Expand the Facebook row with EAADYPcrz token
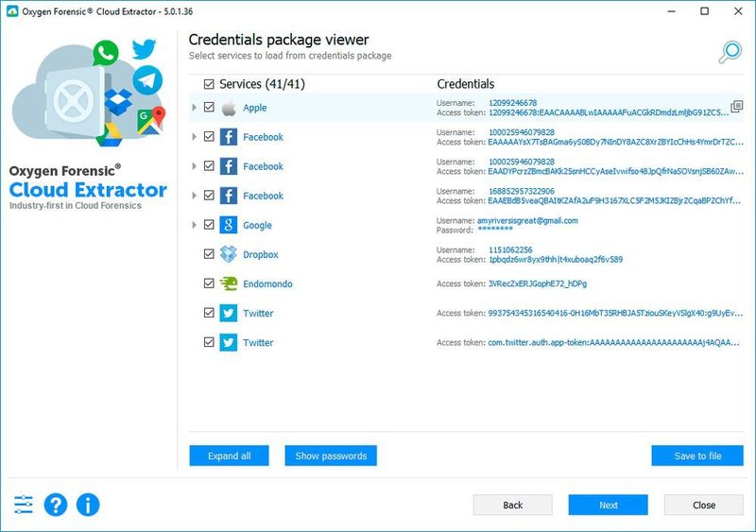 point(194,166)
